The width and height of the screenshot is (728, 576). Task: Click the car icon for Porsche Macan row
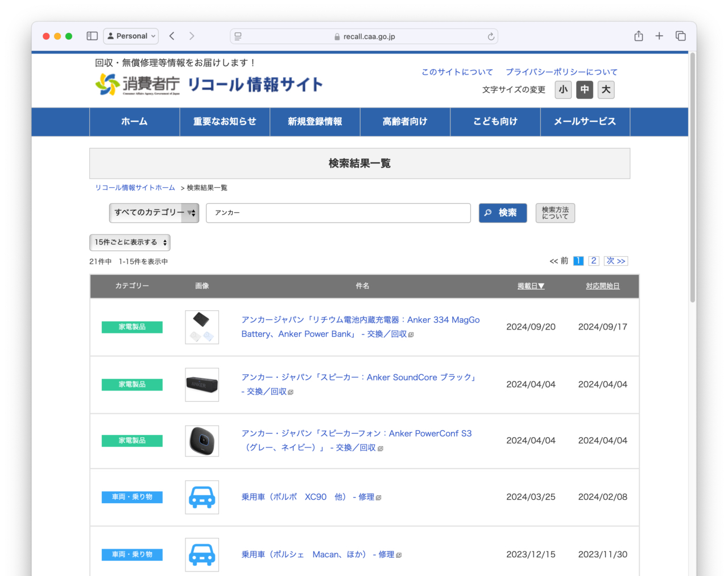202,554
